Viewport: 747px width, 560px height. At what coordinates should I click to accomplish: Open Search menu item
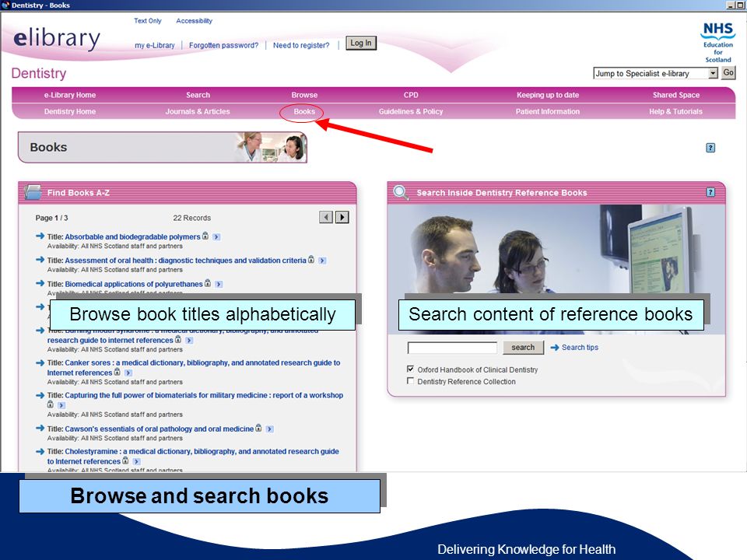pos(198,95)
